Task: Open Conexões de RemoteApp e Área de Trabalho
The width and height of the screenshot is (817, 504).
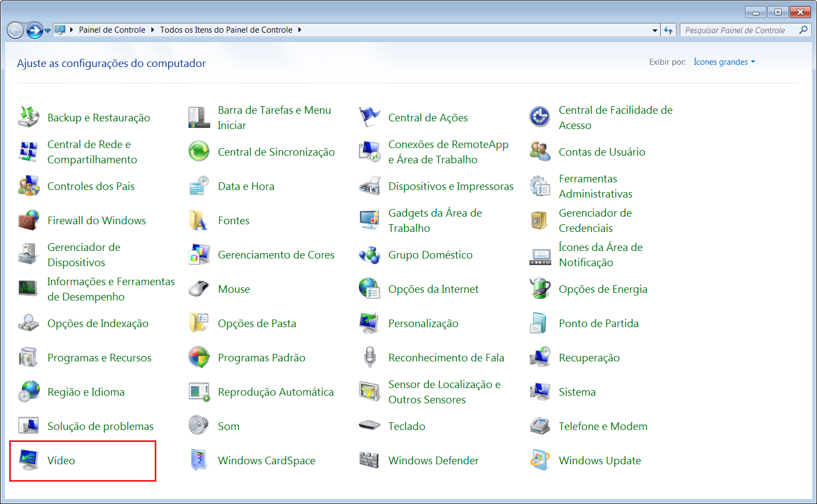Action: tap(448, 152)
